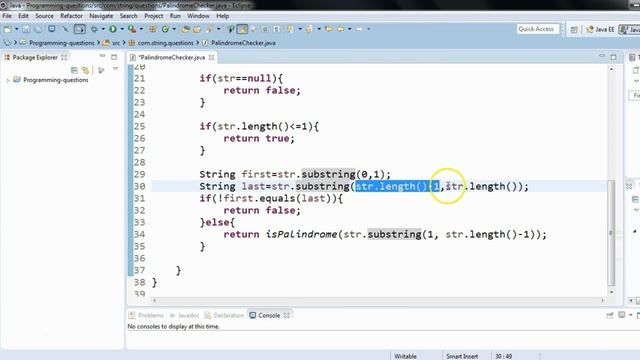Screen dimensions: 640x360
Task: Click the Open Perspective icon
Action: pyautogui.click(x=574, y=29)
